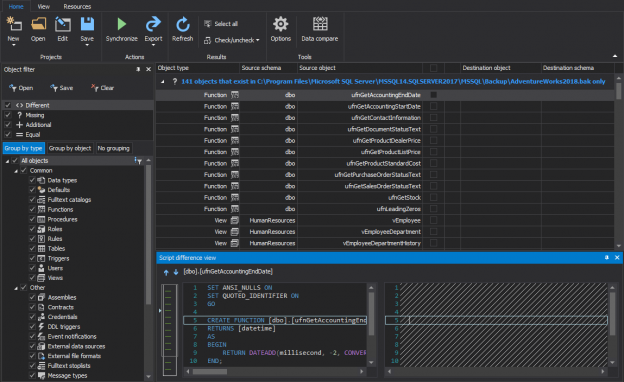The image size is (624, 382).
Task: Save the object filter
Action: pyautogui.click(x=61, y=88)
